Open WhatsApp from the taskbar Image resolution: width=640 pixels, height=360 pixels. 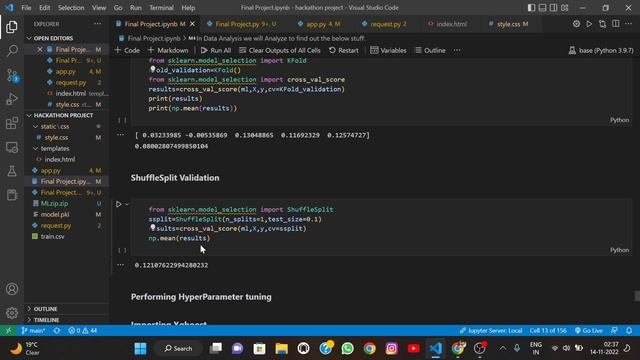pos(347,349)
